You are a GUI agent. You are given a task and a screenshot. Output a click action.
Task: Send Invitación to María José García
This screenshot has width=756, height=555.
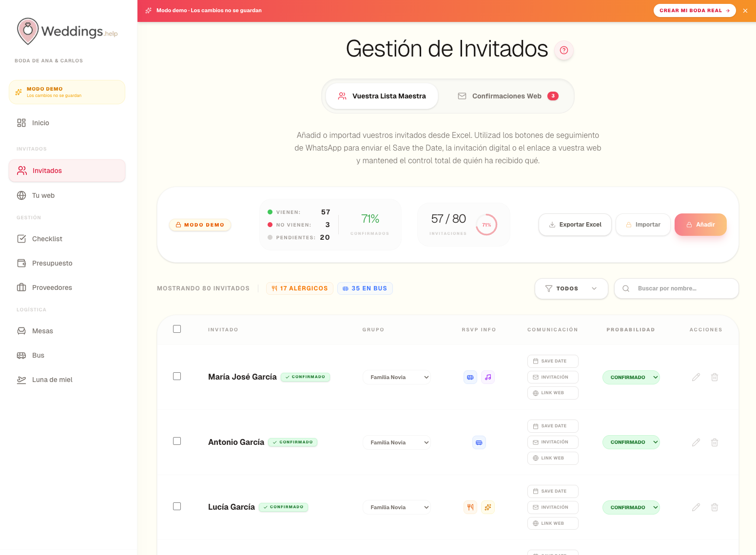553,377
